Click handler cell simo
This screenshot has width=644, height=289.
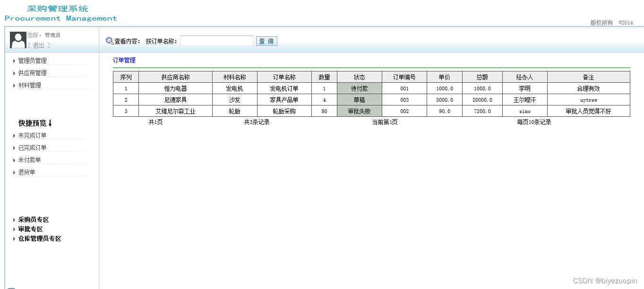[x=525, y=111]
